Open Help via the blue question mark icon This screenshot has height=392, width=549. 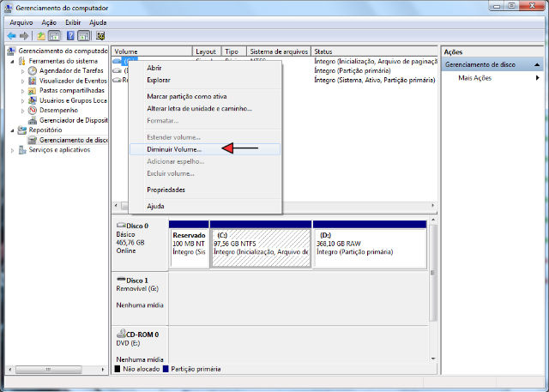tap(70, 36)
